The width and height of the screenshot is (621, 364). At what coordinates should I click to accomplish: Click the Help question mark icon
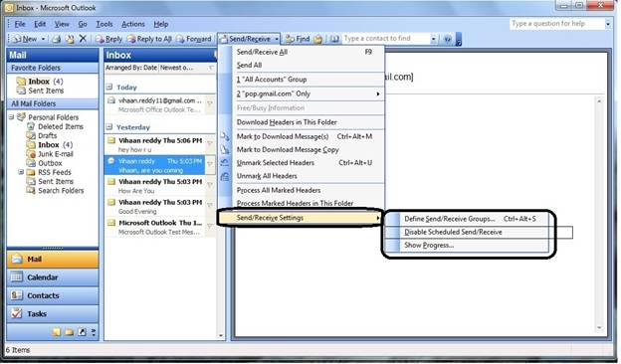(448, 39)
